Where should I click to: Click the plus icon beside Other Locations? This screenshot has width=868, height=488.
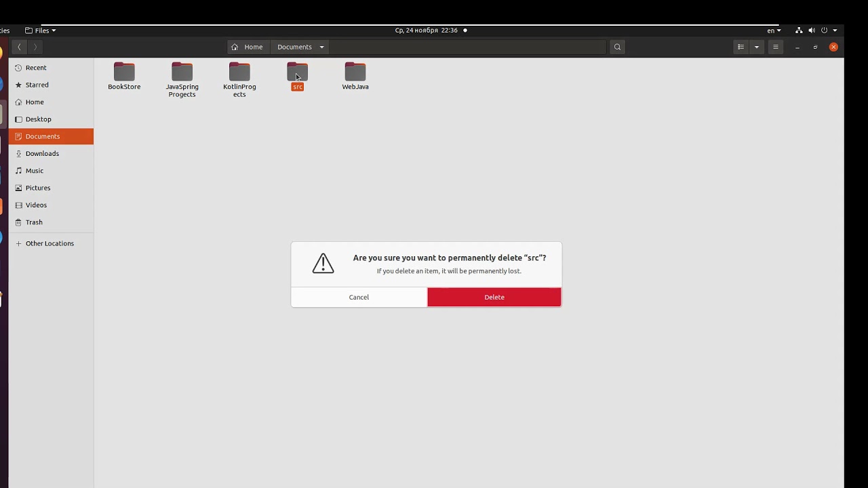click(x=18, y=243)
